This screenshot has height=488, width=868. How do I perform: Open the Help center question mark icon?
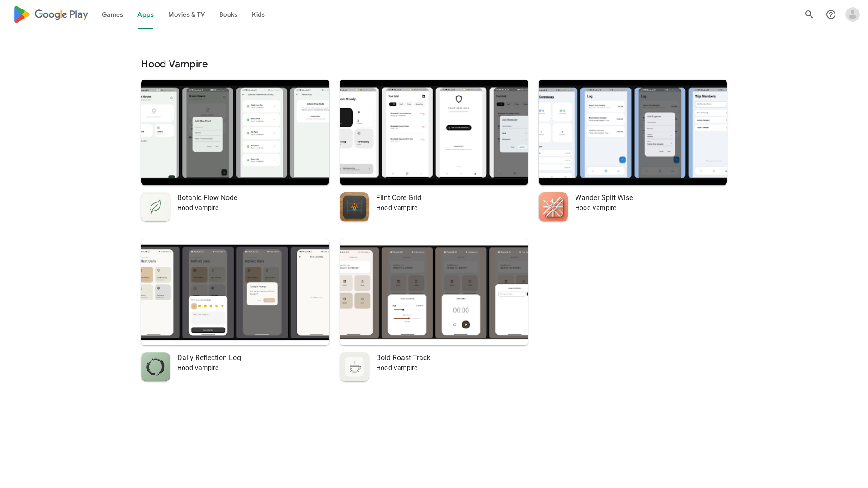point(830,14)
